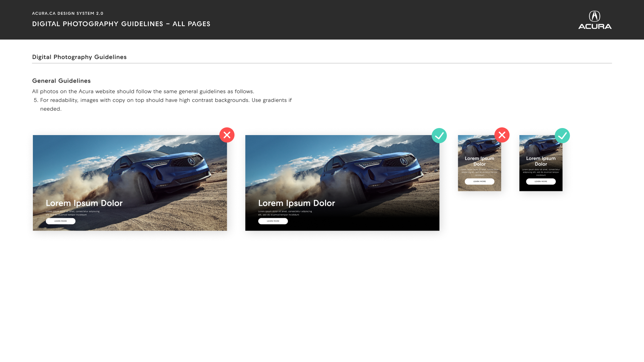Click the "DIGITAL PHOTOGRAPHY GUIDELINES – ALL PAGES" title
The height and width of the screenshot is (362, 644).
click(x=121, y=24)
